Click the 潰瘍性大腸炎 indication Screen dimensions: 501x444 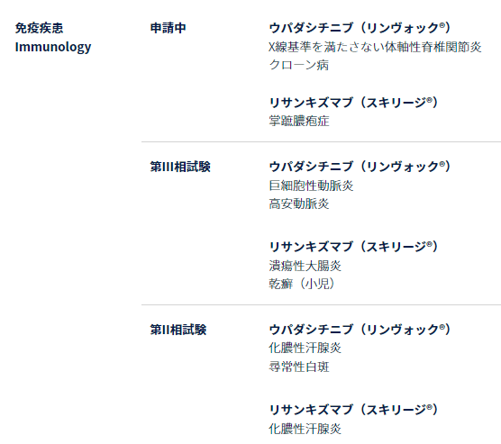[305, 266]
